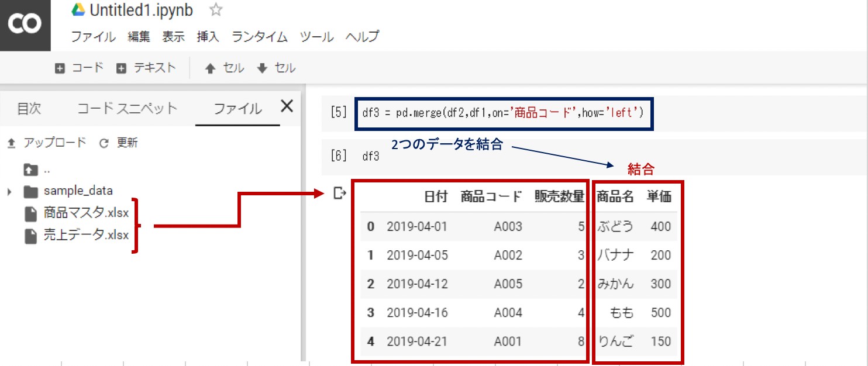Open the ツール menu
The height and width of the screenshot is (366, 868).
coord(316,36)
